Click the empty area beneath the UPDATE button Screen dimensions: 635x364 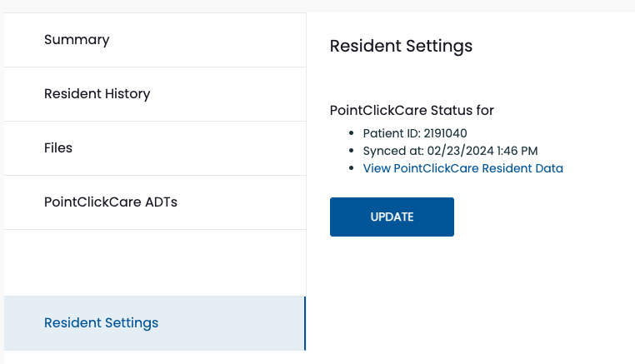pyautogui.click(x=470, y=300)
